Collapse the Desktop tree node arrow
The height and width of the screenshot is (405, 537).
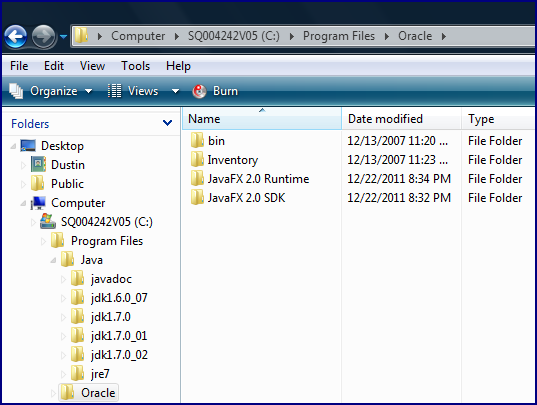13,146
